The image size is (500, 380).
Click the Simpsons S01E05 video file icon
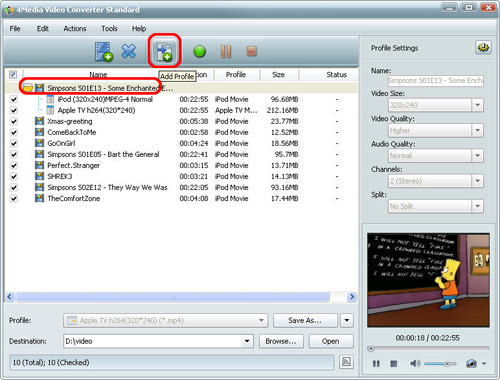[x=39, y=154]
